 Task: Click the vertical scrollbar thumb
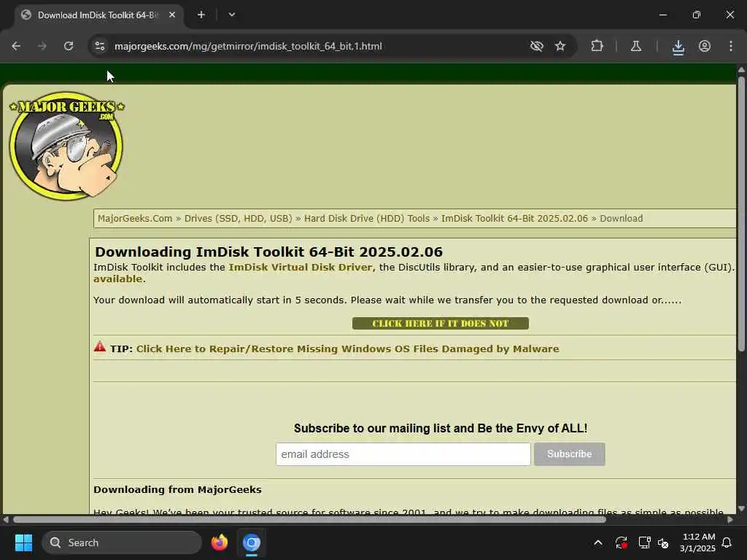click(741, 214)
